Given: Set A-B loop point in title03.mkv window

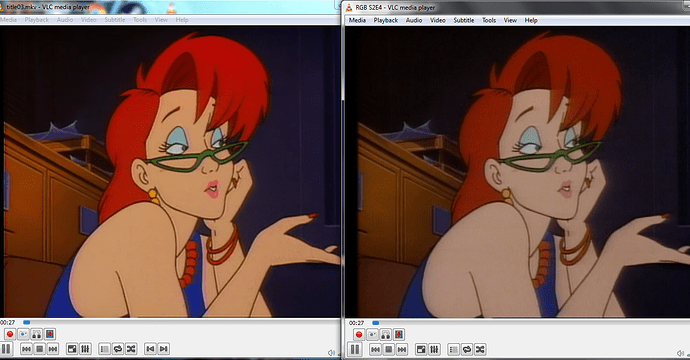Looking at the screenshot, I should (37, 334).
